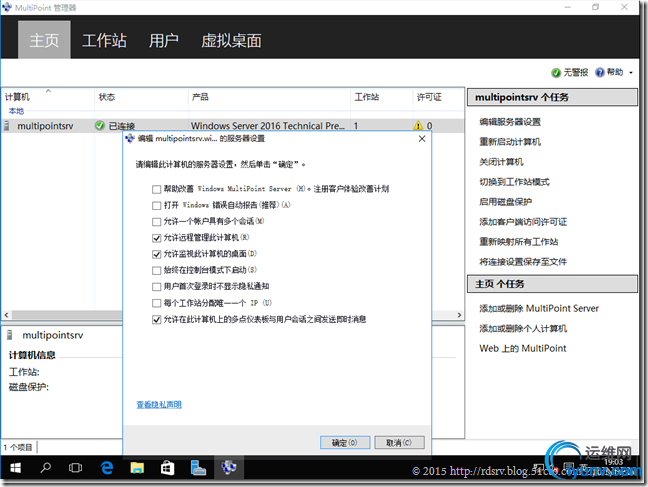Click the 无警报 green status icon

pyautogui.click(x=556, y=73)
